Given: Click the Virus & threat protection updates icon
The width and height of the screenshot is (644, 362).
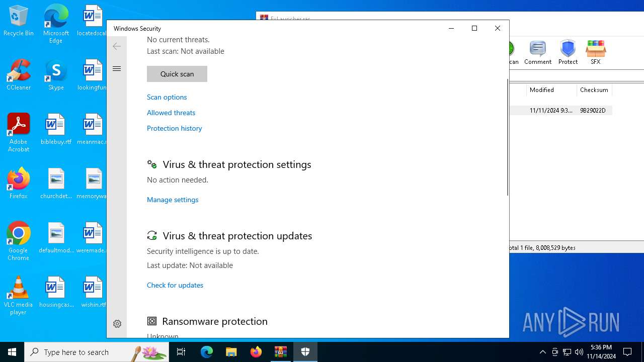Looking at the screenshot, I should click(x=152, y=236).
